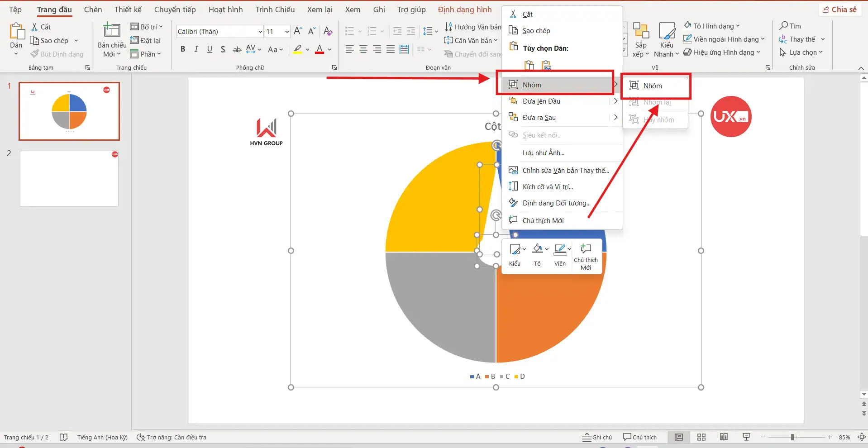Toggle italic text formatting

tap(196, 49)
